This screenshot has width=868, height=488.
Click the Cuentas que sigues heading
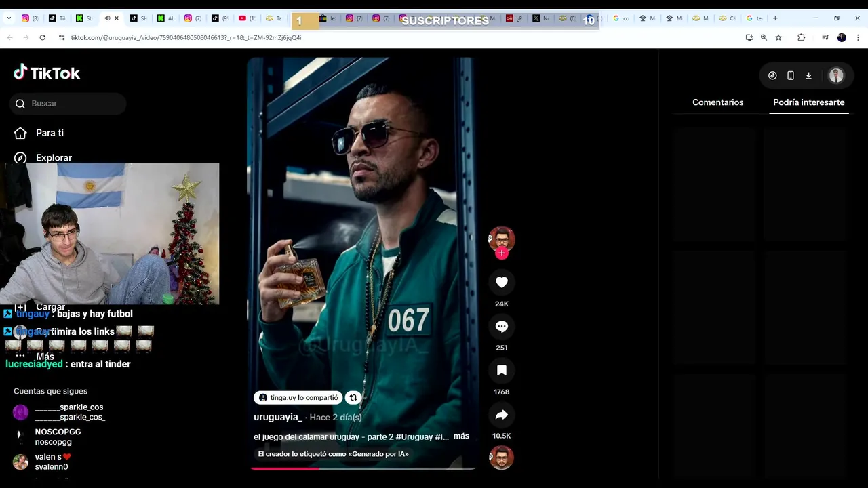click(50, 391)
